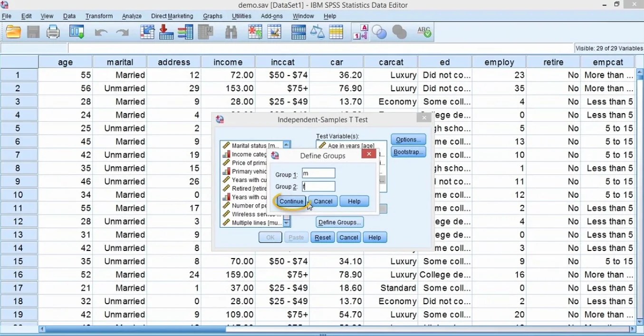Click Independent-Samples T Test dialog title icon
Screen dimensions: 644x336
[x=220, y=120]
